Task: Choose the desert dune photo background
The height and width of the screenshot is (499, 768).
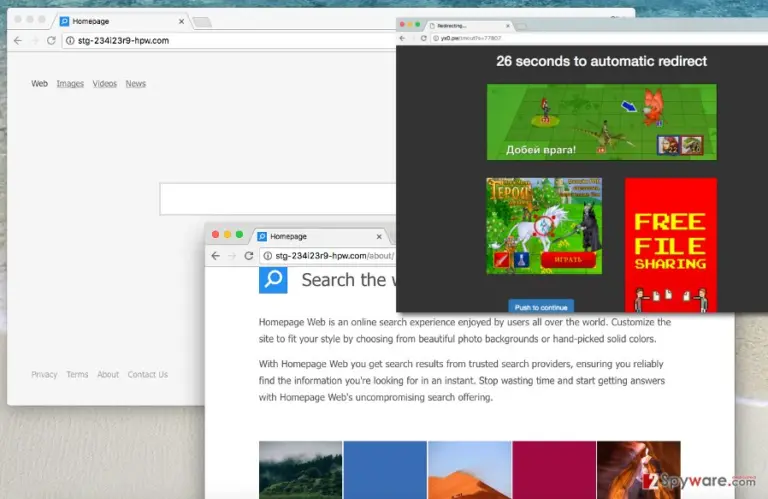Action: [470, 470]
